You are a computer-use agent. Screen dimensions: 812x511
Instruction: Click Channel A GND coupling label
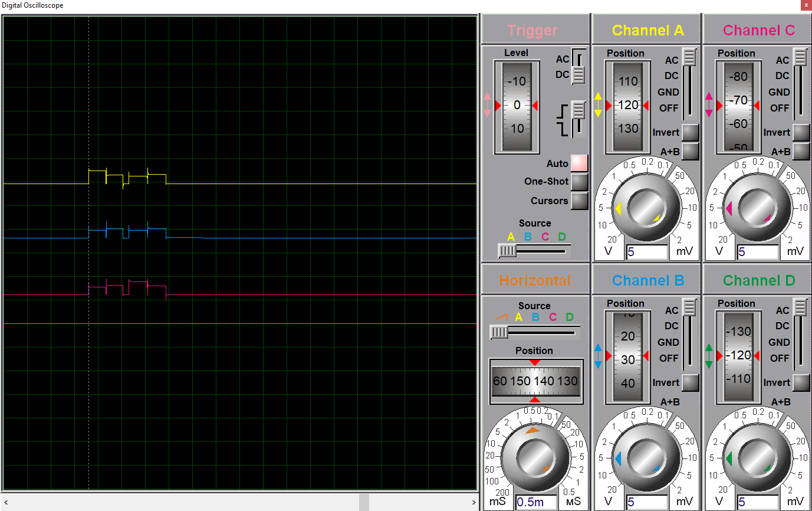[669, 92]
